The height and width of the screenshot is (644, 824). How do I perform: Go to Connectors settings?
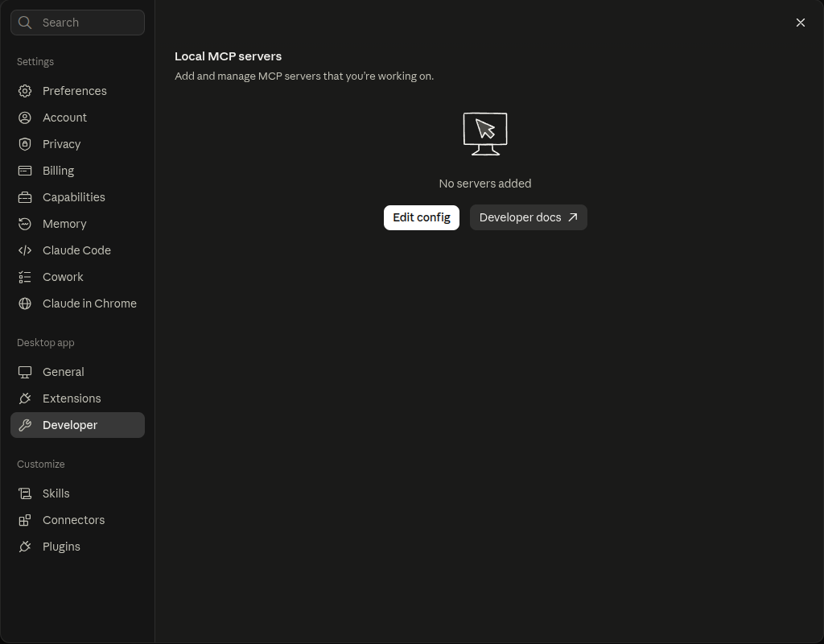click(78, 520)
